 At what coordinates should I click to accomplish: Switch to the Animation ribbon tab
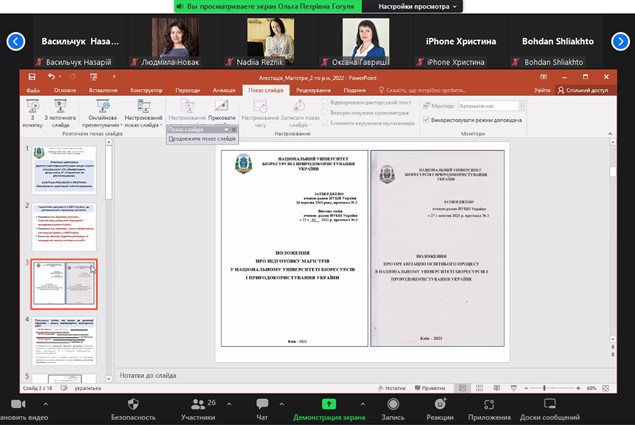[222, 90]
